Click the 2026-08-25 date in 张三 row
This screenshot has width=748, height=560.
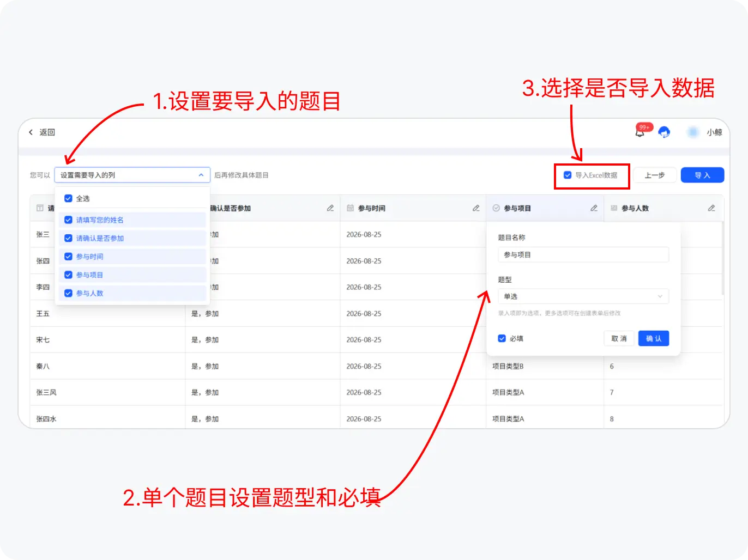coord(364,235)
